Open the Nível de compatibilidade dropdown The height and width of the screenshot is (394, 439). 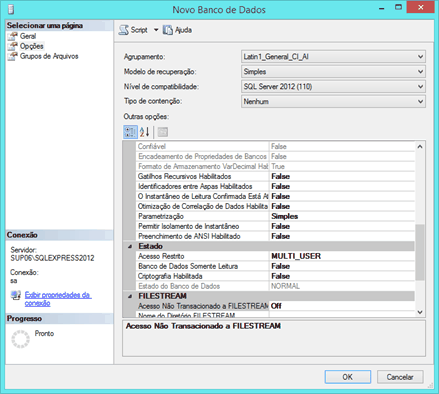point(333,87)
